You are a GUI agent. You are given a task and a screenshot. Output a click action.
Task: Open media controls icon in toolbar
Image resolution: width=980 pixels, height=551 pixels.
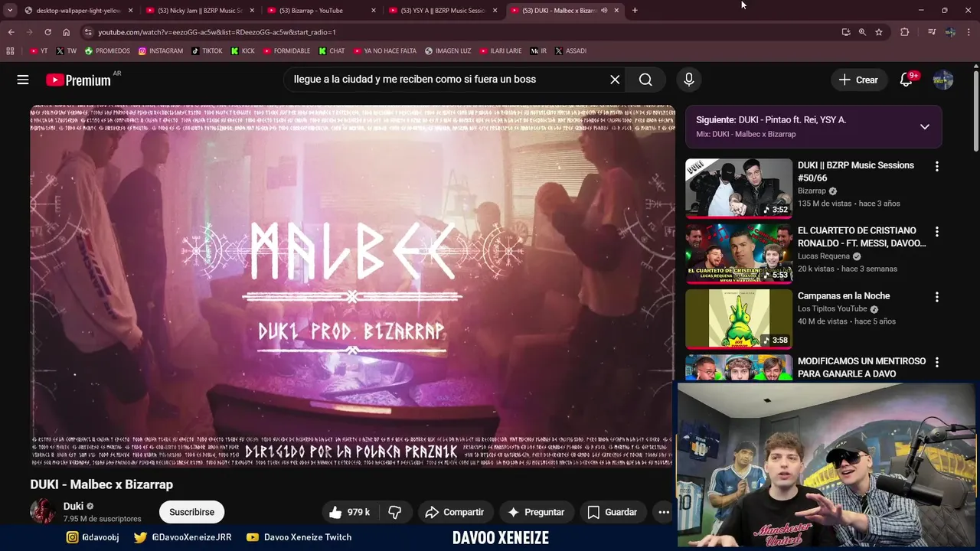click(932, 32)
